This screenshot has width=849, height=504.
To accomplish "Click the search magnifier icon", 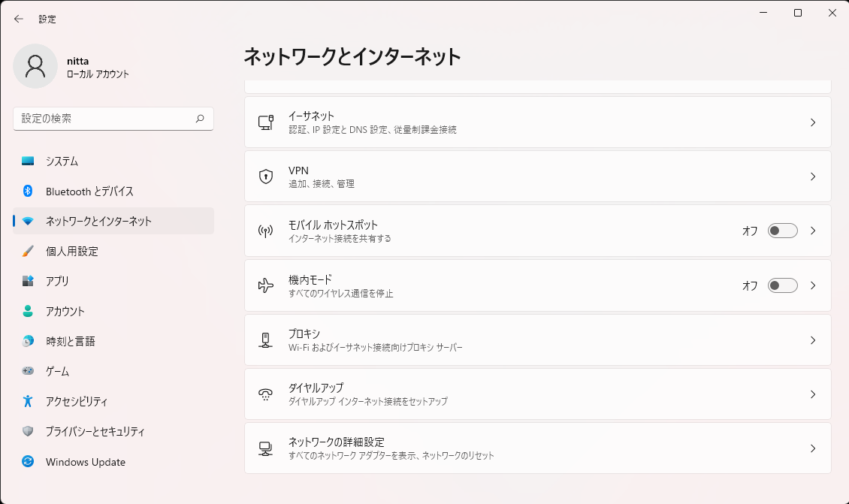I will (200, 119).
